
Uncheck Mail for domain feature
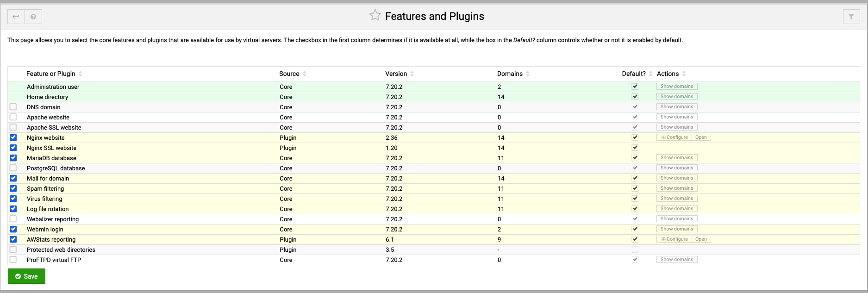pyautogui.click(x=13, y=178)
